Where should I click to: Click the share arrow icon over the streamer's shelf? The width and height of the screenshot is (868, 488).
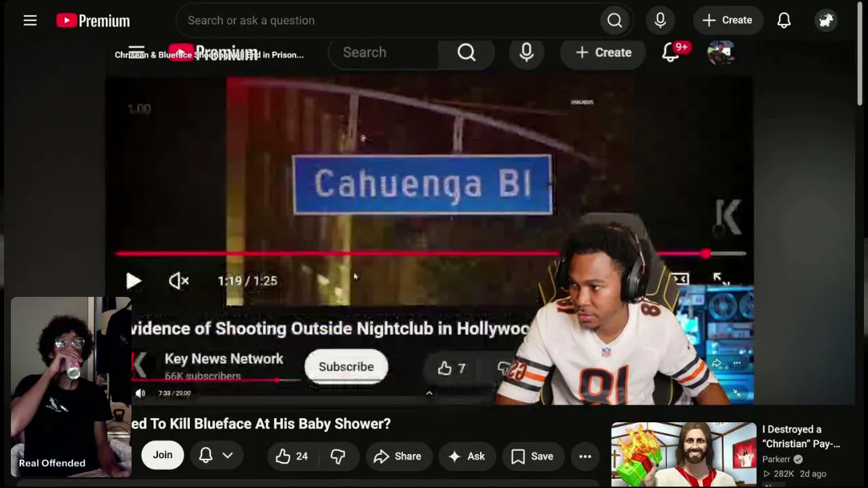click(716, 363)
